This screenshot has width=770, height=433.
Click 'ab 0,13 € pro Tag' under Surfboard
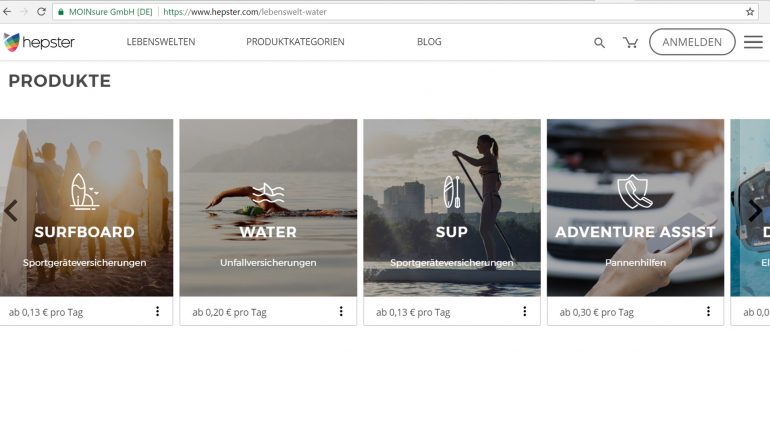coord(46,312)
